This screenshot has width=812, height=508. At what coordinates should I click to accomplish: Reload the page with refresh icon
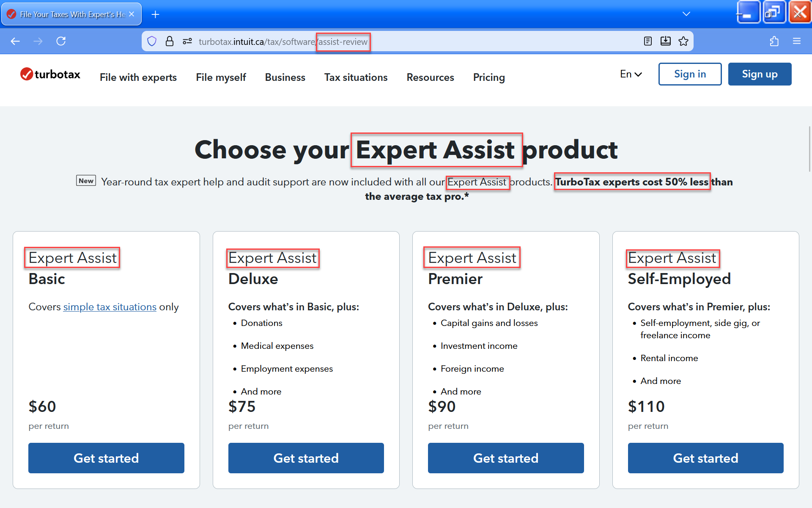(x=61, y=41)
